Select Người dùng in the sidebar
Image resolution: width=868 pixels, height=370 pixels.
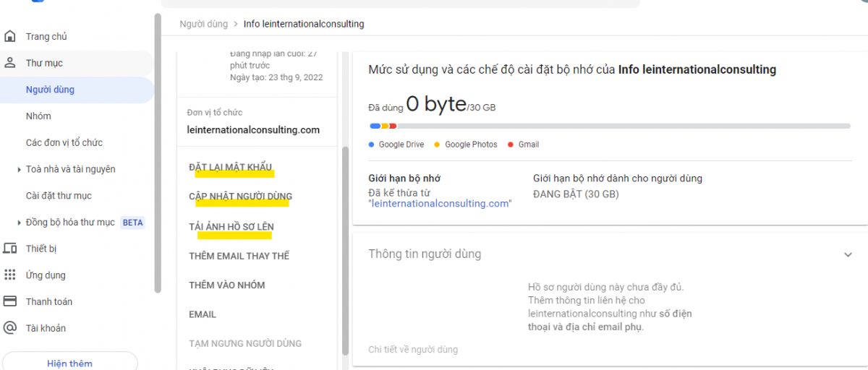50,90
